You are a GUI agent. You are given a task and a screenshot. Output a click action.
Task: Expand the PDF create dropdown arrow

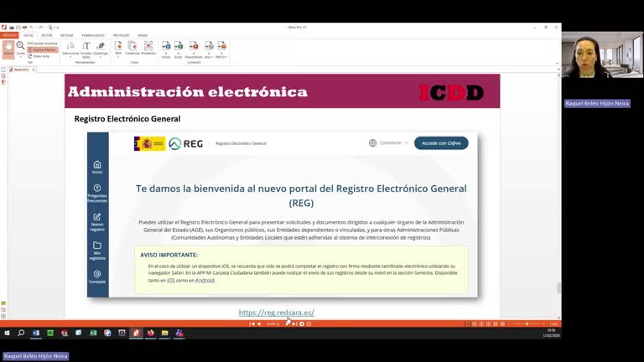118,57
